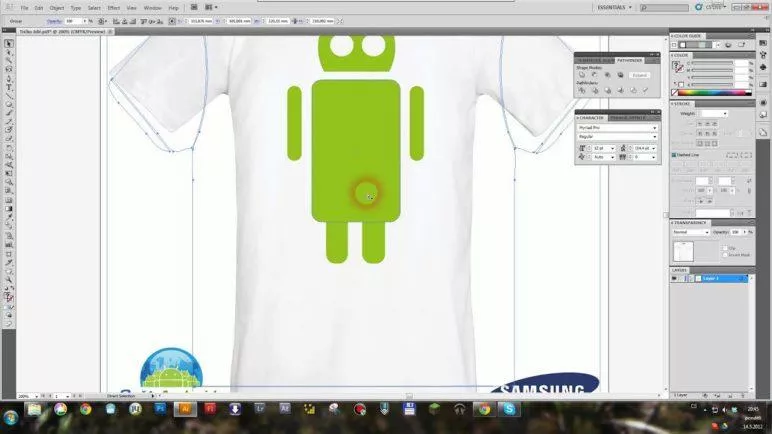Viewport: 772px width, 434px height.
Task: Toggle visibility eye of Layer 1
Action: (x=674, y=279)
